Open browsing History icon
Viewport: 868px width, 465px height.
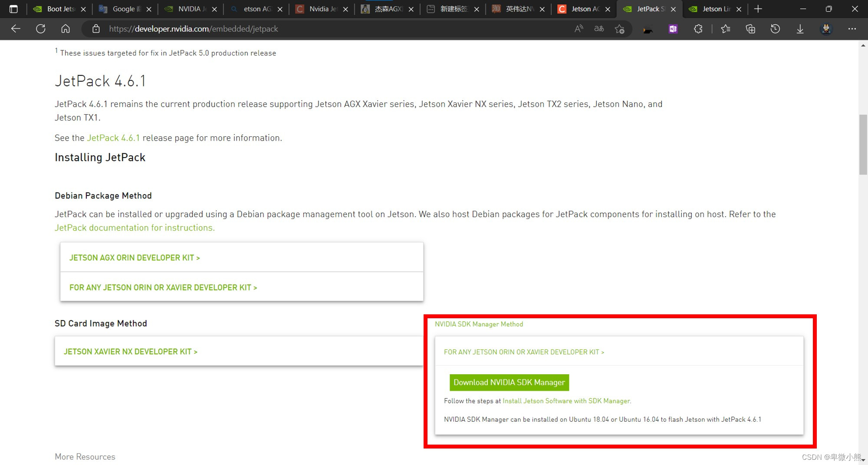coord(775,29)
